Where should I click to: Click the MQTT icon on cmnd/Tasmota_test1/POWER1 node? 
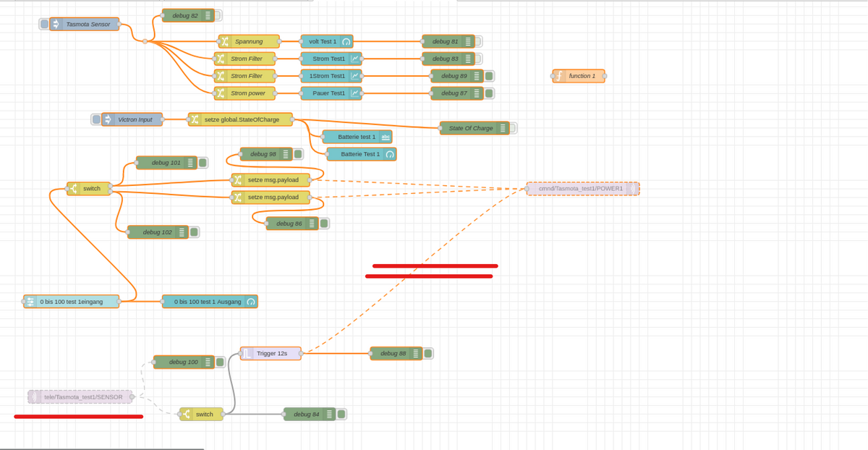[633, 189]
